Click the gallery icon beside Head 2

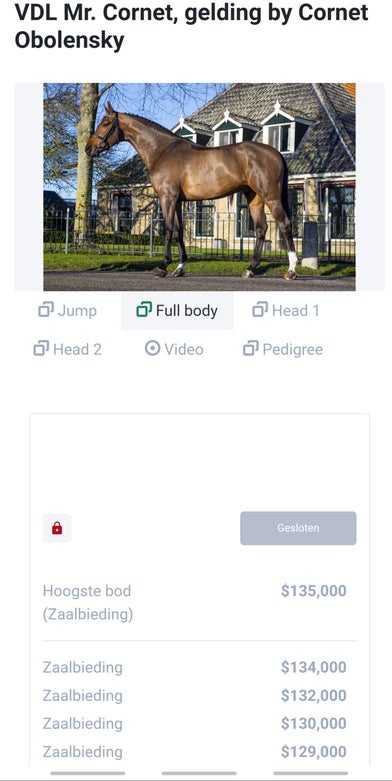tap(41, 348)
